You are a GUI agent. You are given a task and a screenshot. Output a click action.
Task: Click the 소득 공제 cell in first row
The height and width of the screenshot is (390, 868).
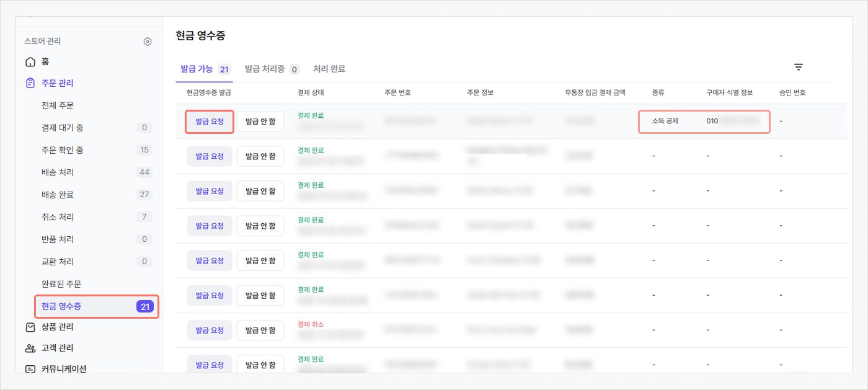pos(665,122)
